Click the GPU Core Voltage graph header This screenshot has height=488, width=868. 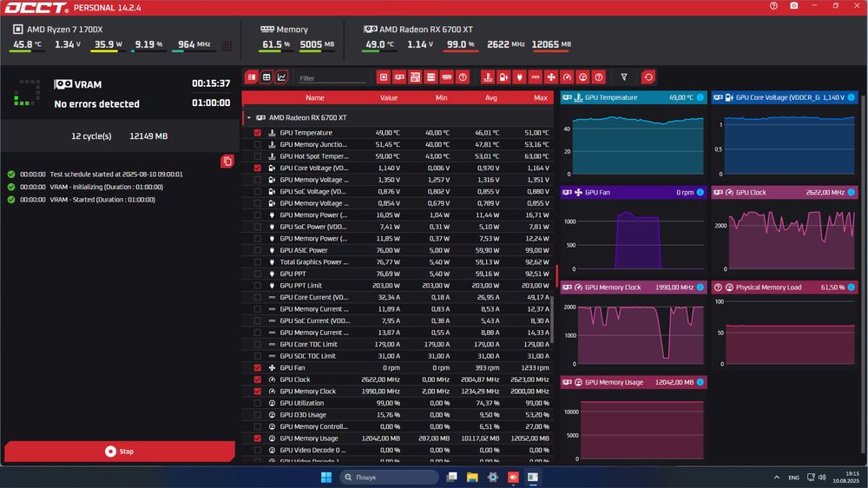pos(785,97)
